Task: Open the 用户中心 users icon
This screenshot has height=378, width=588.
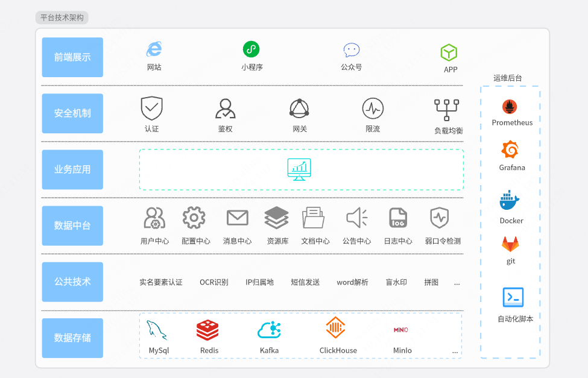Action: pos(154,218)
